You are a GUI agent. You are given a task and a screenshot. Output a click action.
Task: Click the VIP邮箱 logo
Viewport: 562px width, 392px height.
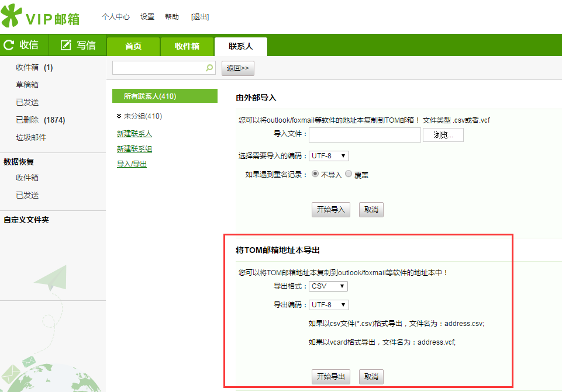click(x=40, y=16)
